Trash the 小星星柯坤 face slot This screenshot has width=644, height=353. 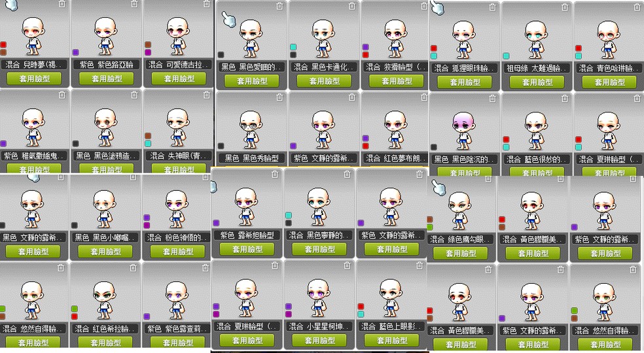347,265
